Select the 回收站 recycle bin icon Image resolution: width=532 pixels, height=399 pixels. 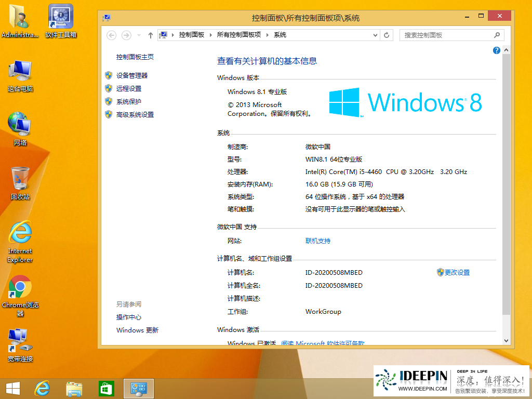(x=20, y=183)
